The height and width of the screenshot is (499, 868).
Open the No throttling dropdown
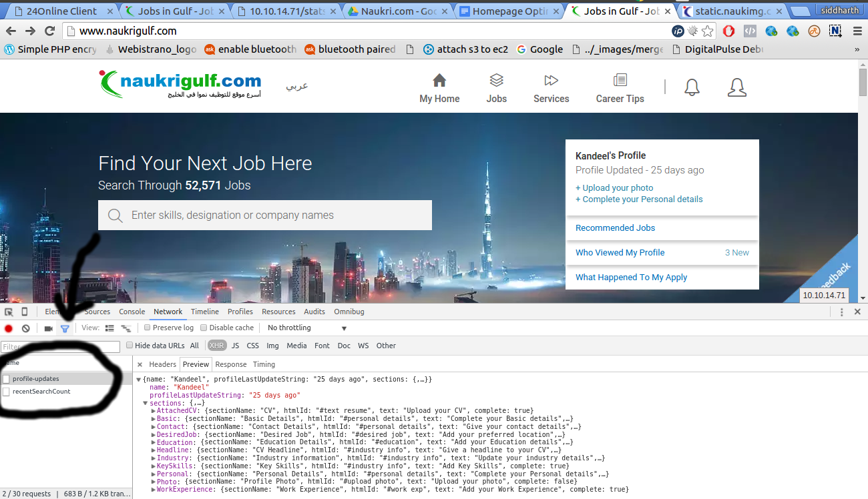(307, 328)
